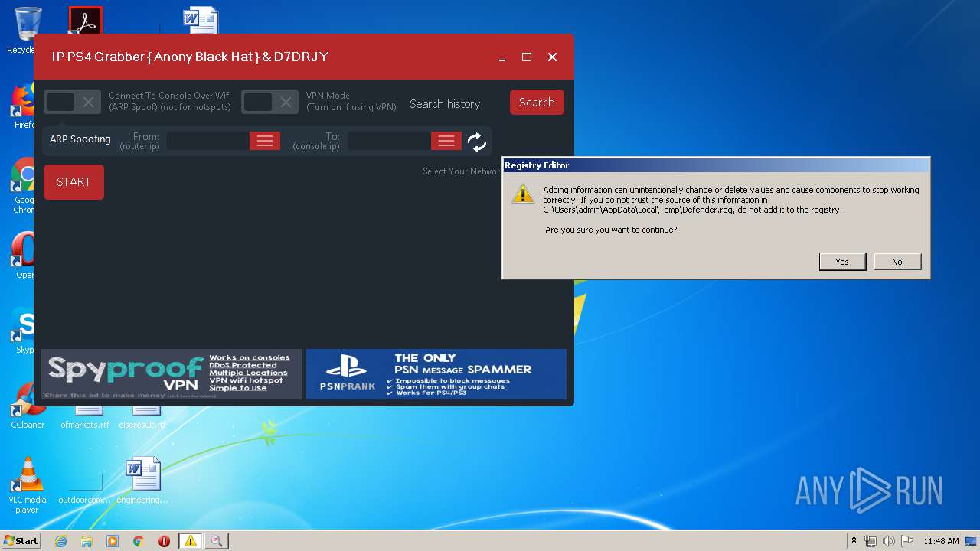Viewport: 980px width, 551px height.
Task: Open the Spyproof VPN ad banner
Action: 171,374
